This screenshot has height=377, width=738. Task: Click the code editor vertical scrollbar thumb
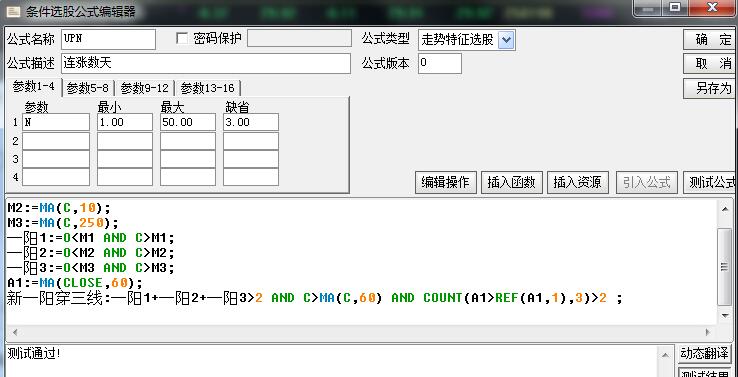point(725,266)
